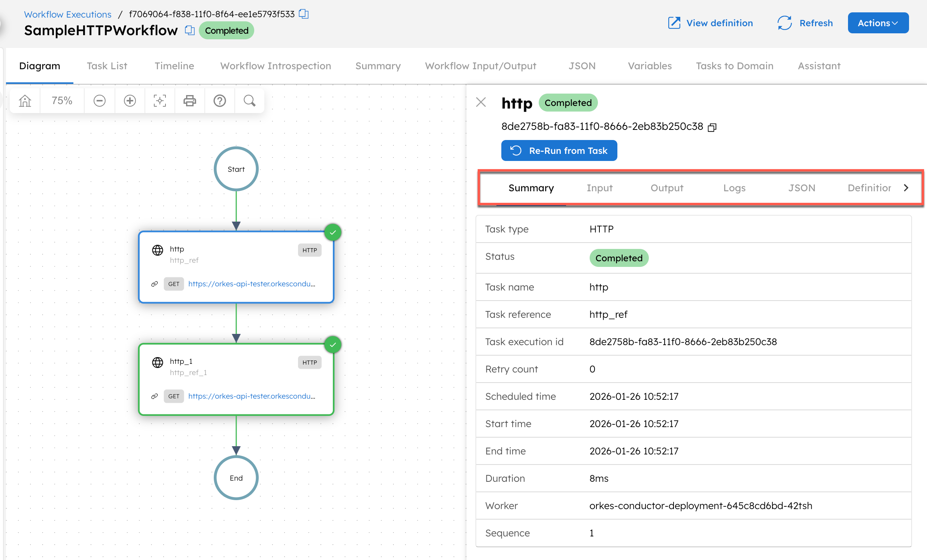The width and height of the screenshot is (927, 560).
Task: Select the Logs tab in task panel
Action: click(x=734, y=188)
